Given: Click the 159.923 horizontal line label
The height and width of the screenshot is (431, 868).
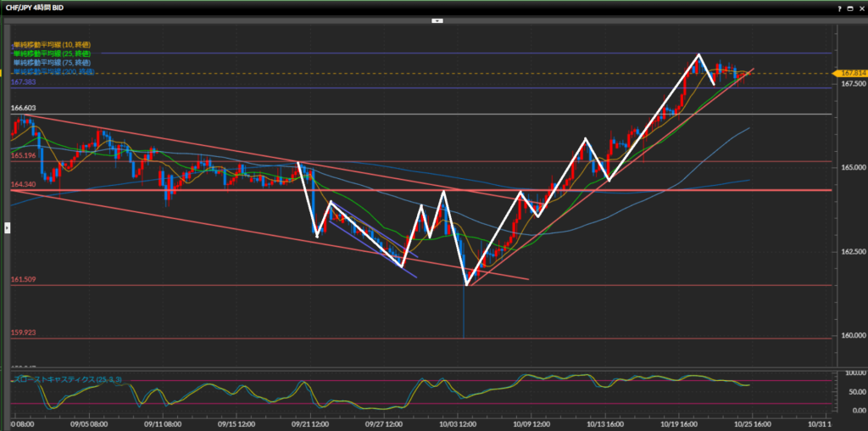Looking at the screenshot, I should click(23, 333).
